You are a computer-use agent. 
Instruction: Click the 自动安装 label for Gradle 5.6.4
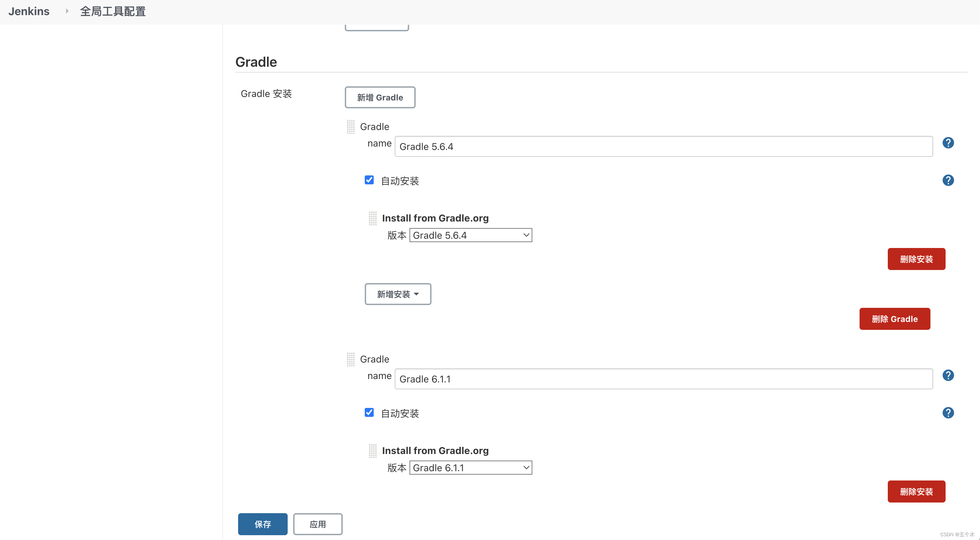pyautogui.click(x=400, y=181)
